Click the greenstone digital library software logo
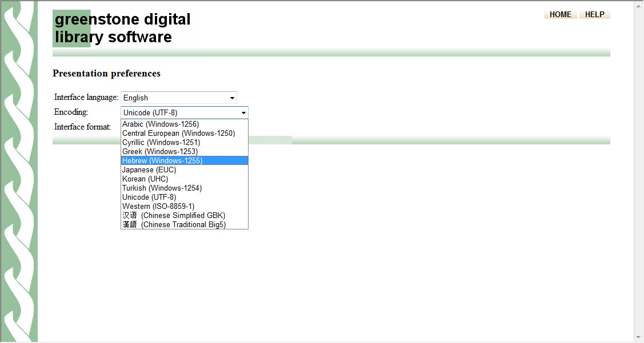 122,29
